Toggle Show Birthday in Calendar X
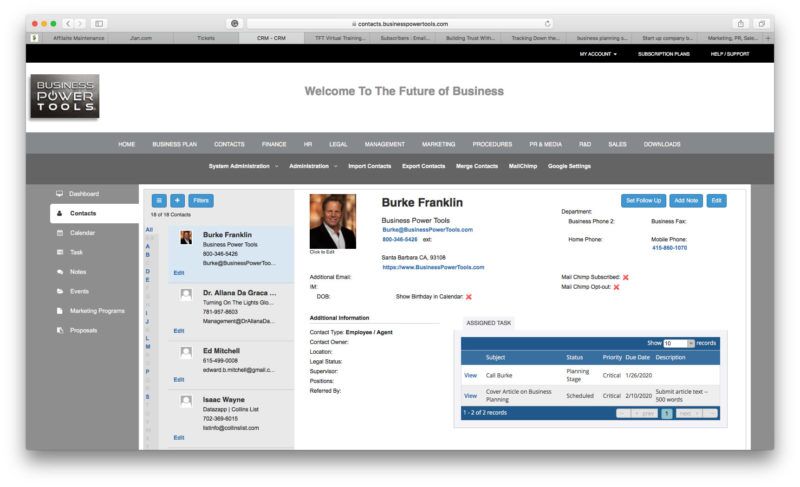 [468, 297]
